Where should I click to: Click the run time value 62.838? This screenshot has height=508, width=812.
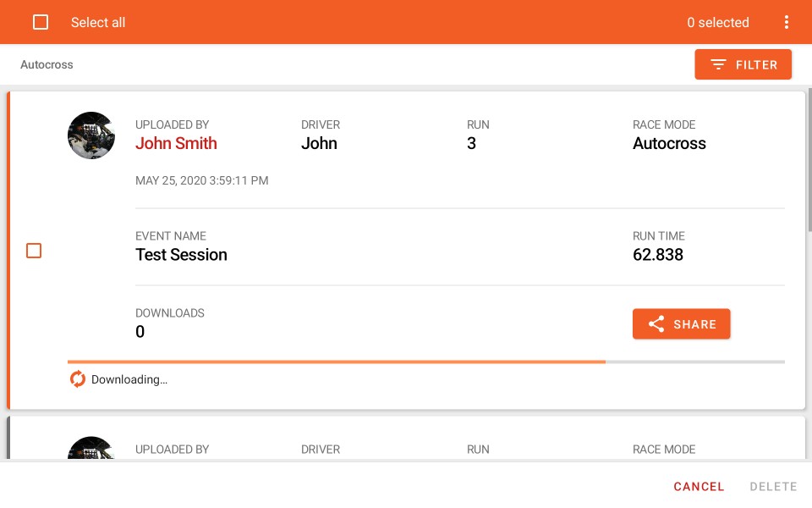(658, 255)
